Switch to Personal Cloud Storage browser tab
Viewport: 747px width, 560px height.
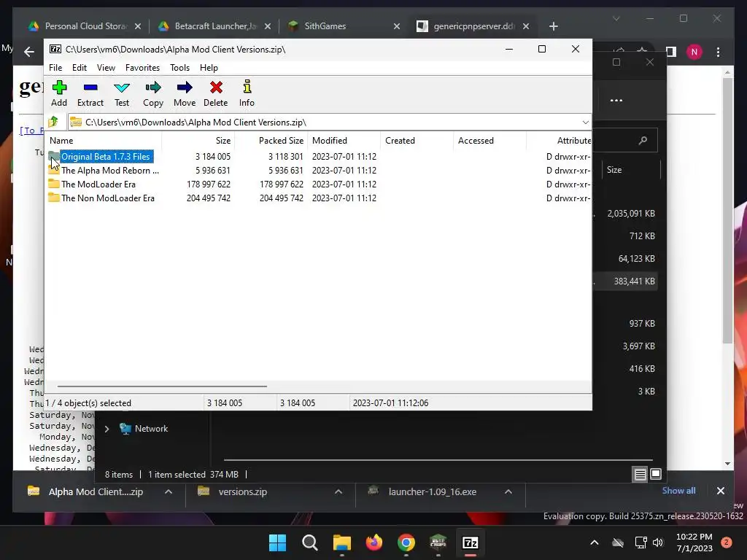[86, 26]
